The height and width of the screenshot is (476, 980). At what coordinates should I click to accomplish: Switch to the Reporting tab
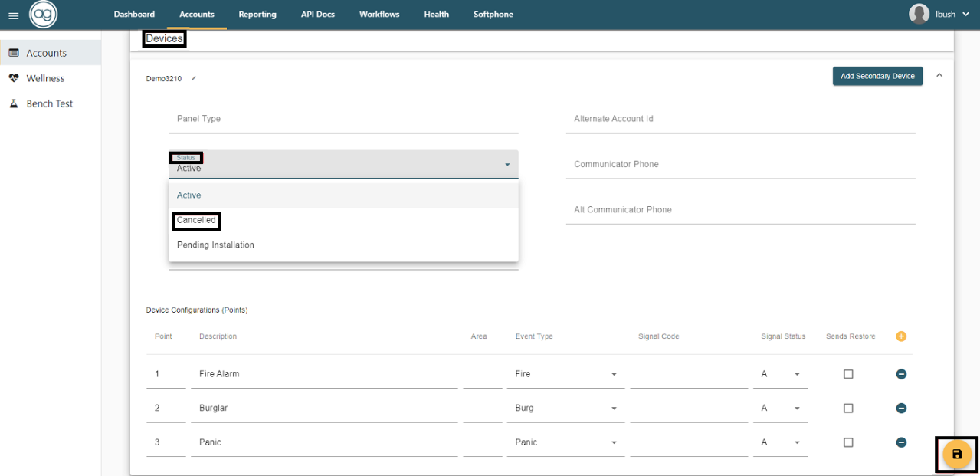coord(257,15)
